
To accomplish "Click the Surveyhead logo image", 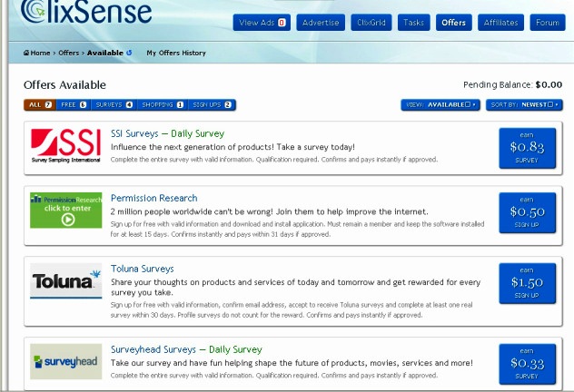I will [x=65, y=361].
